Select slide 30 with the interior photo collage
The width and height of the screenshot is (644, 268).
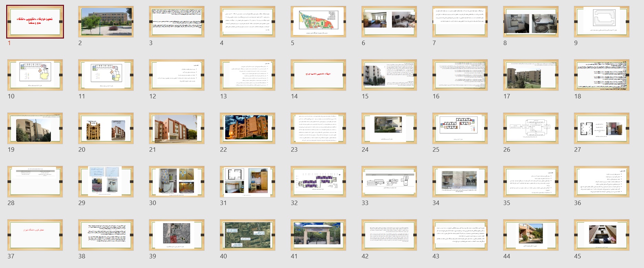[x=177, y=182]
